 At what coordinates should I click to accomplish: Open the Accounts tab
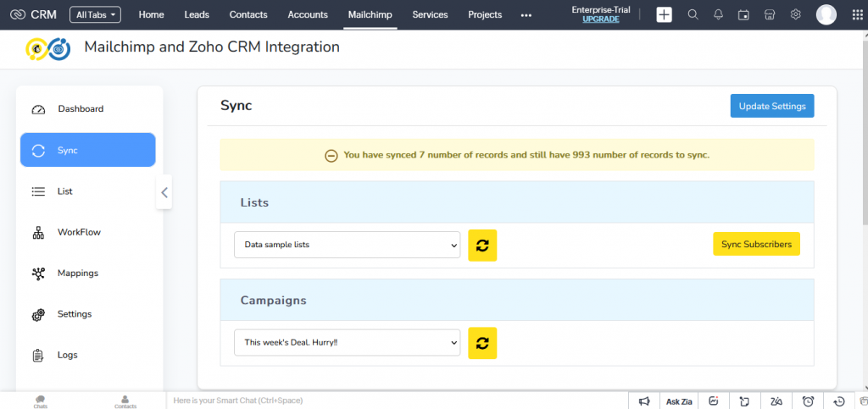(x=308, y=15)
